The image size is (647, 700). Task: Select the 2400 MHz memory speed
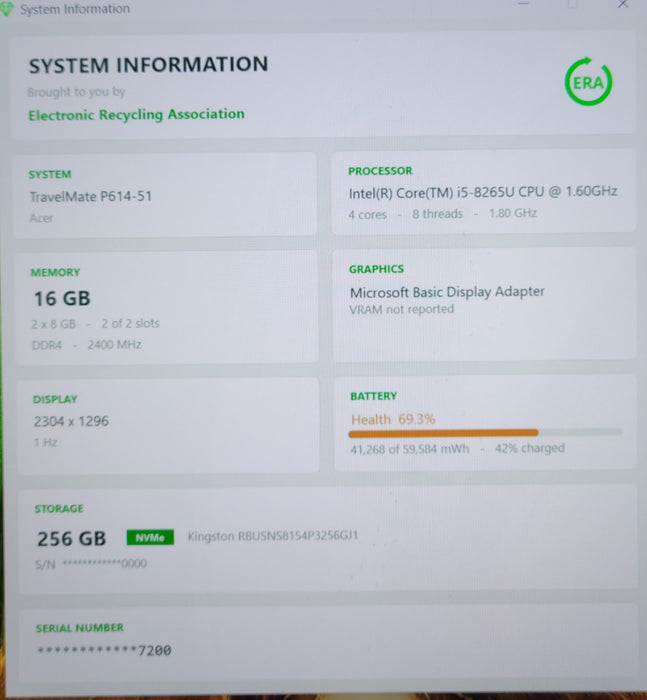click(x=114, y=344)
